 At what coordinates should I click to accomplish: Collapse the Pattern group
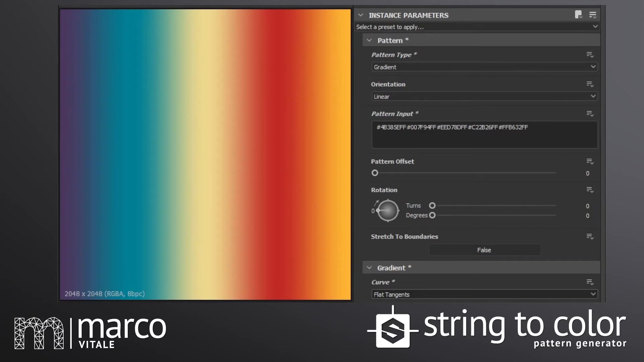tap(369, 41)
